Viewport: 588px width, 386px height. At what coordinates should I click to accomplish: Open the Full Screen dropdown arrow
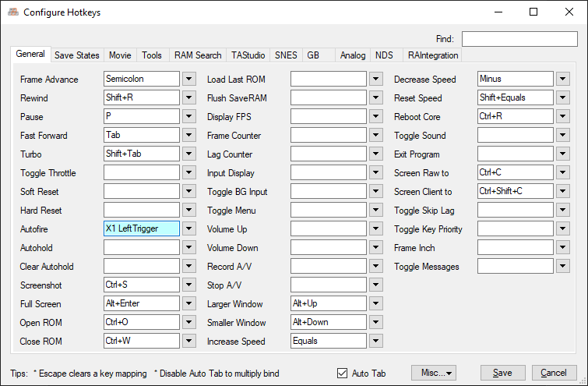coord(189,303)
